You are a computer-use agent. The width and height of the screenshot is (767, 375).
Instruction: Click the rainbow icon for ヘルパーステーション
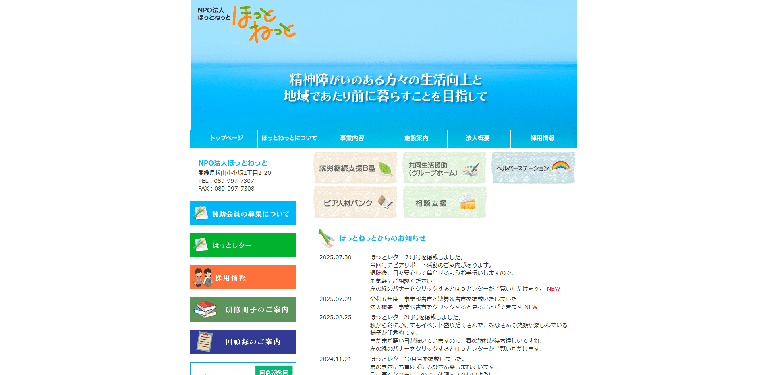point(561,167)
